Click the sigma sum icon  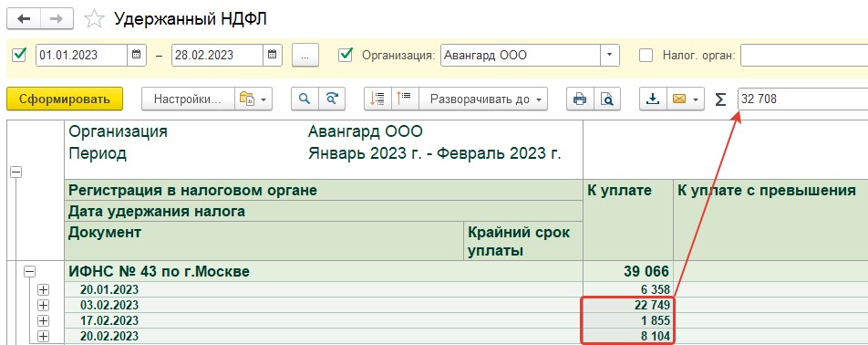click(720, 99)
